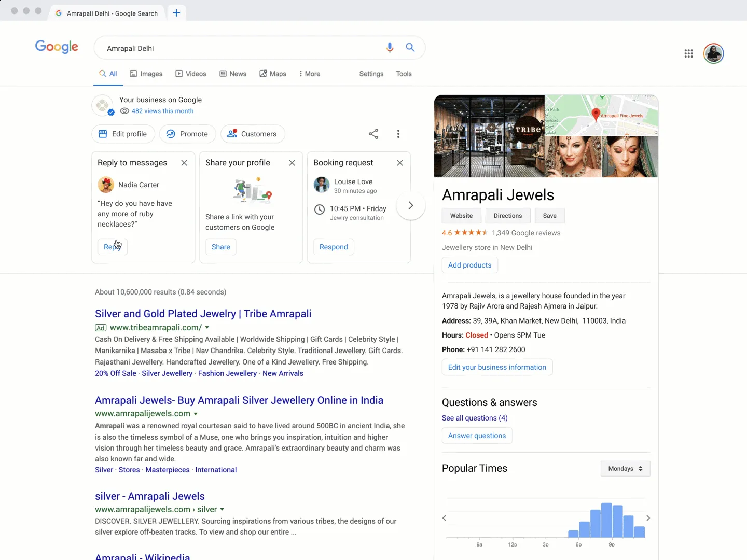Image resolution: width=747 pixels, height=560 pixels.
Task: Open Silver and Gold Plated Jewelry result
Action: 203,314
